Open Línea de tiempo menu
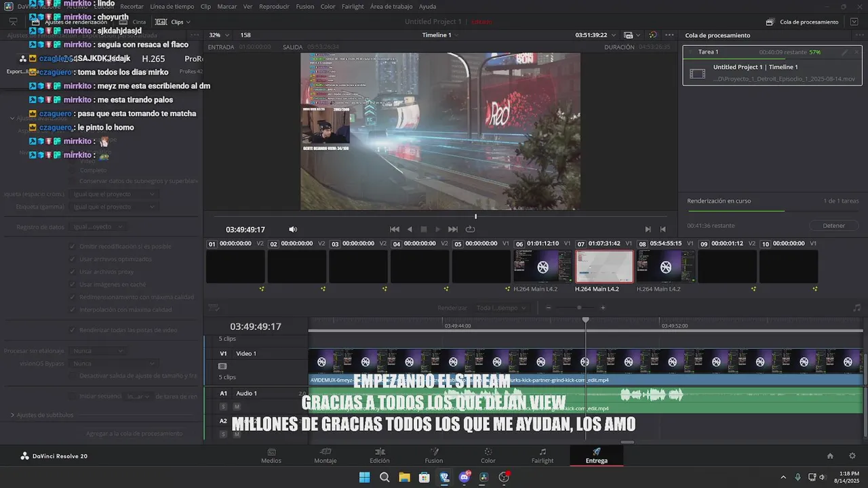Image resolution: width=868 pixels, height=488 pixels. (172, 6)
